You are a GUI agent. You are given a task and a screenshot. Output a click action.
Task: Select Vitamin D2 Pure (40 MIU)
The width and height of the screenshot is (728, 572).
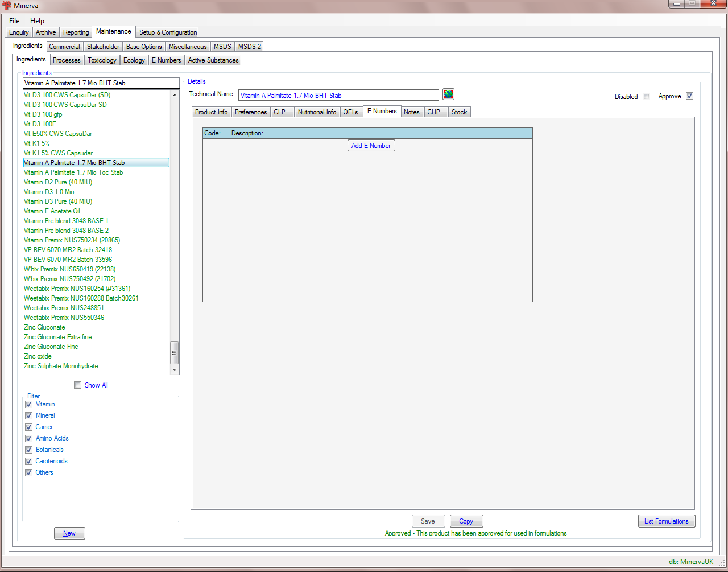[x=58, y=182]
